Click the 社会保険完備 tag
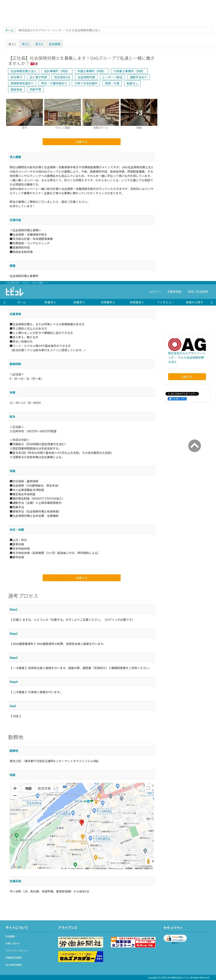216x980 pixels. 86,77
